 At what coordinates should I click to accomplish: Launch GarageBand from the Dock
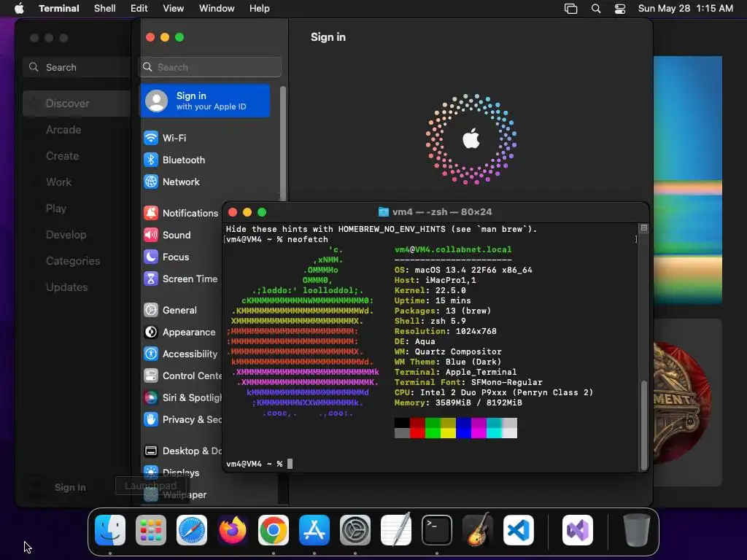pos(478,530)
